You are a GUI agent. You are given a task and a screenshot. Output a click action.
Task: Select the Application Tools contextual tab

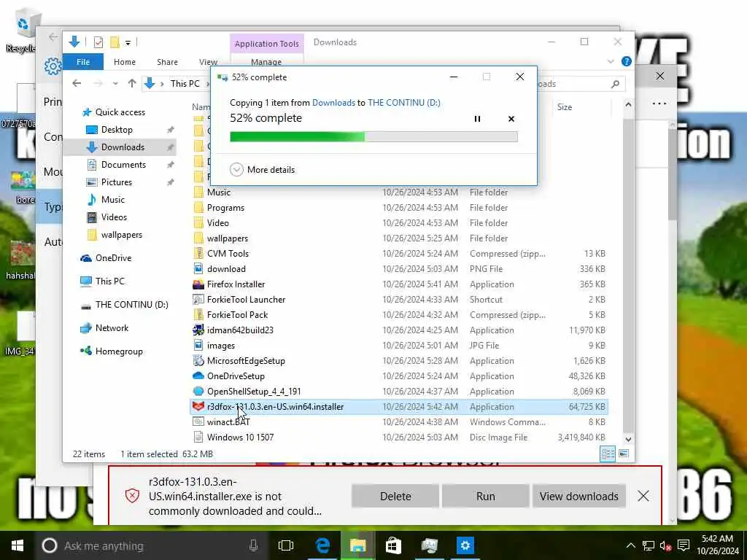[x=267, y=44]
